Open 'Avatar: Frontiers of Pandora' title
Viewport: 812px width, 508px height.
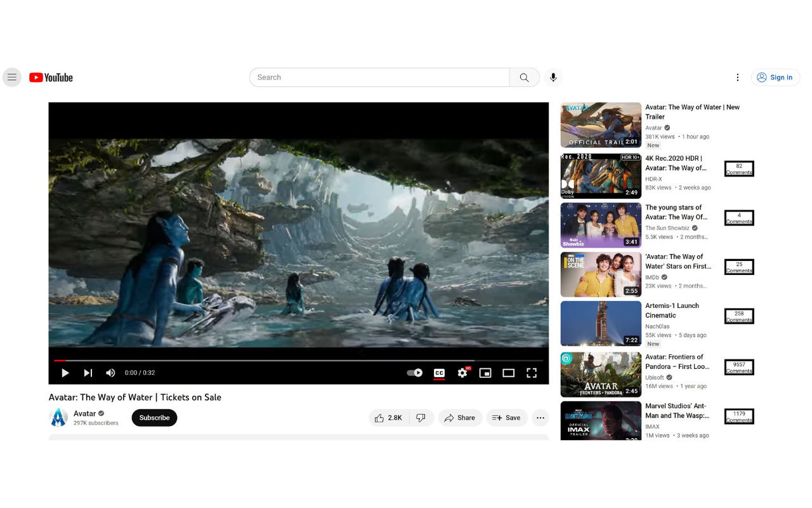(x=678, y=361)
